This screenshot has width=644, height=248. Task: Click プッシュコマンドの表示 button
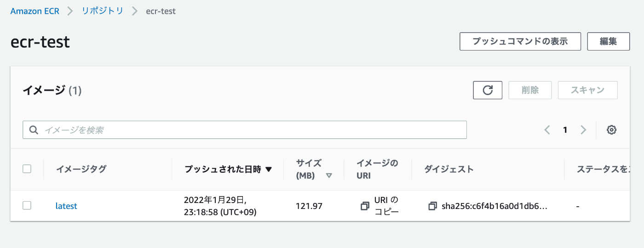pyautogui.click(x=520, y=41)
